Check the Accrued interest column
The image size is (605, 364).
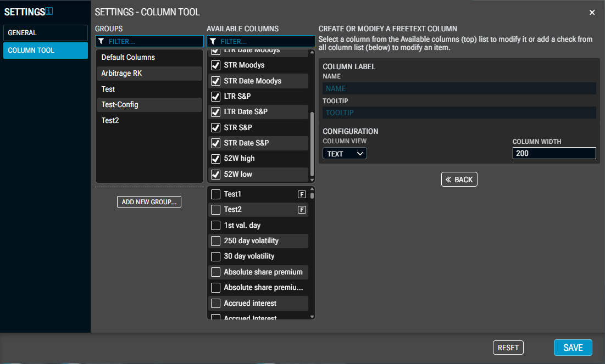point(216,304)
